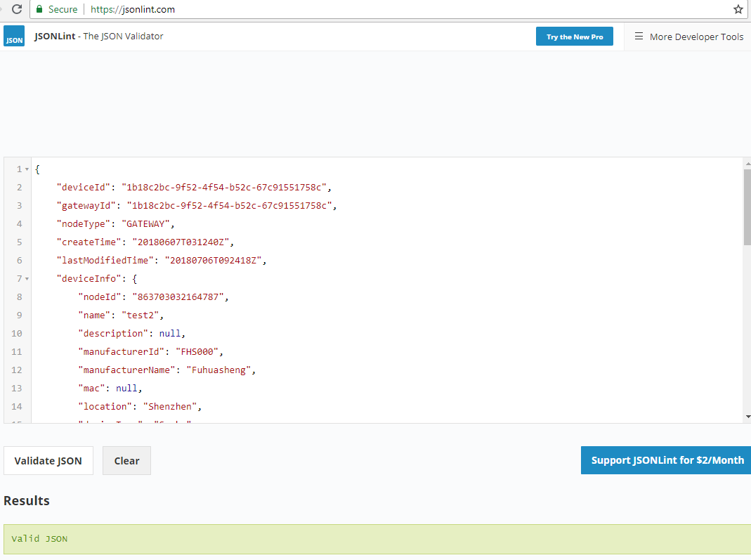Click the scrollbar down arrow in editor

coord(747,417)
